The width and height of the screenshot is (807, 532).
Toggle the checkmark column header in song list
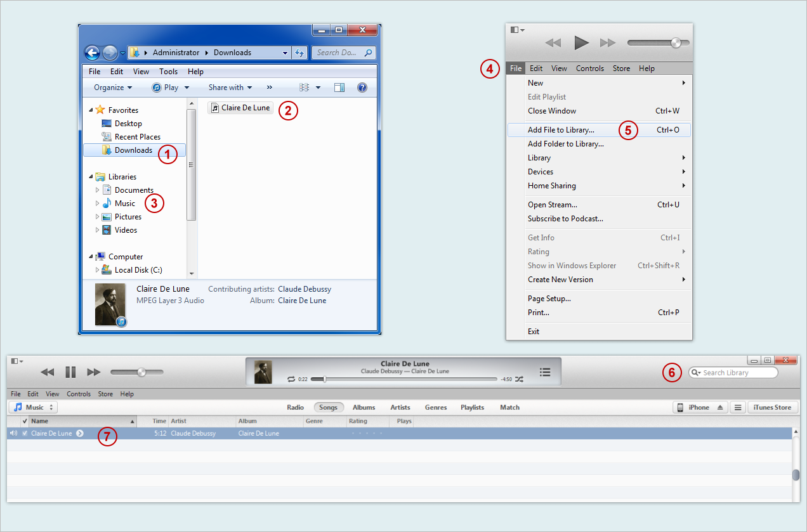click(x=25, y=421)
